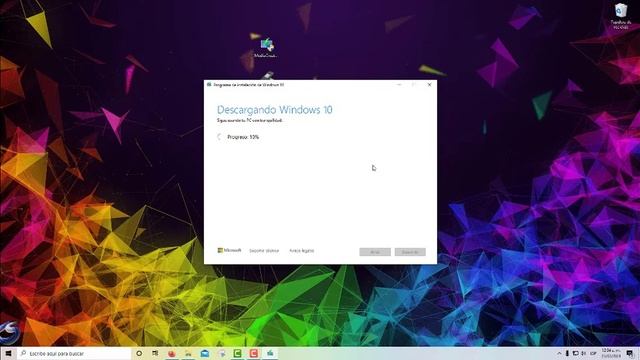Click the Descargando Windows 10 heading

[x=274, y=109]
